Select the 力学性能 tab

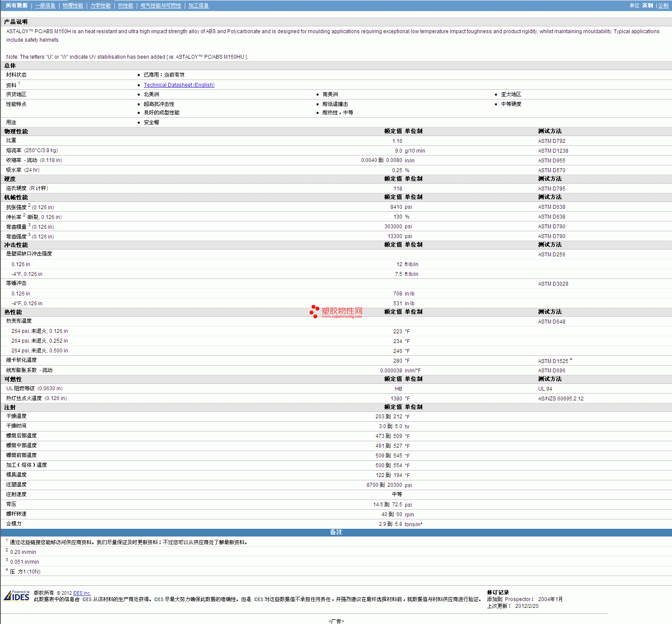tap(101, 6)
